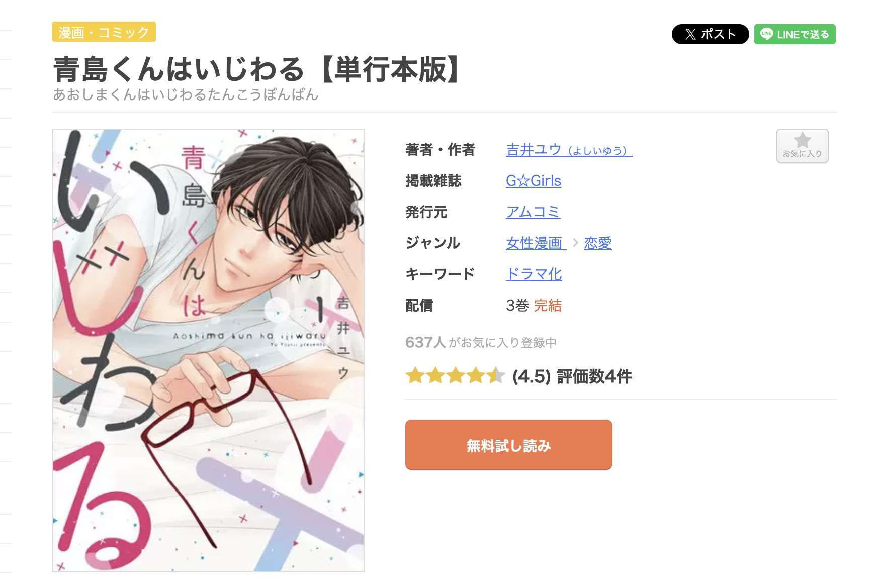Screen dimensions: 880x588
Task: Click the manga cover image thumbnail
Action: 209,350
